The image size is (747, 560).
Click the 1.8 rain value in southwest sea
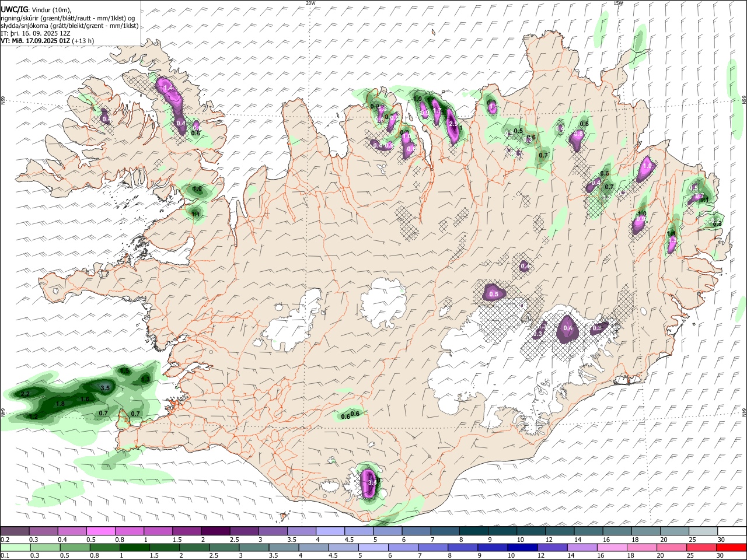[x=60, y=404]
